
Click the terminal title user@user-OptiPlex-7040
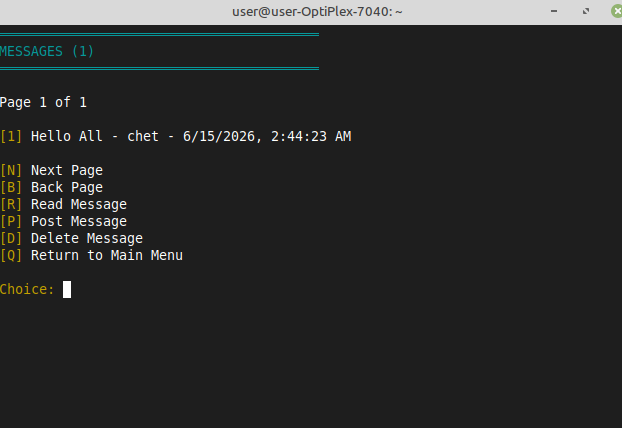pos(317,12)
